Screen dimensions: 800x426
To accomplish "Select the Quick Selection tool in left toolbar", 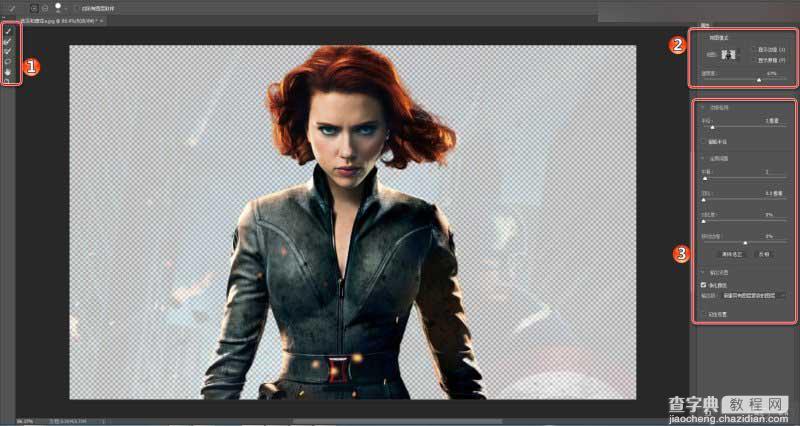I will coord(8,31).
